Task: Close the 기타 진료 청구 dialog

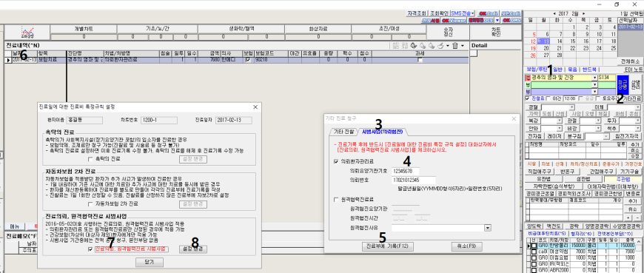Action: click(x=514, y=118)
